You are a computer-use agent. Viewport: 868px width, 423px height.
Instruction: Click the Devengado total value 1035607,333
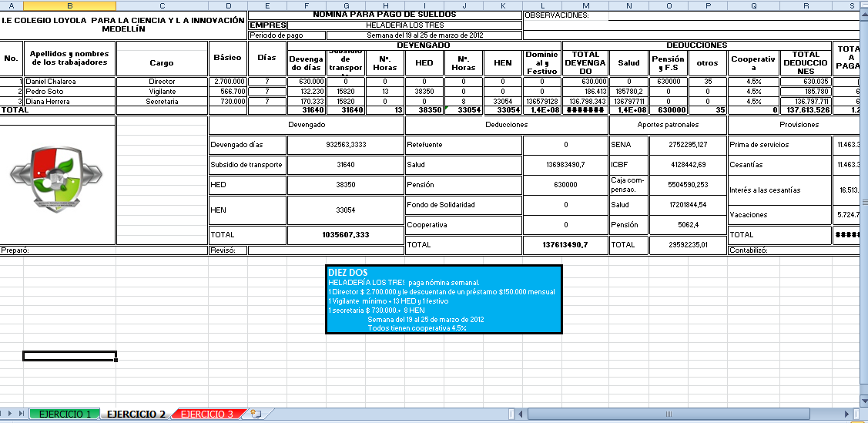pyautogui.click(x=345, y=234)
